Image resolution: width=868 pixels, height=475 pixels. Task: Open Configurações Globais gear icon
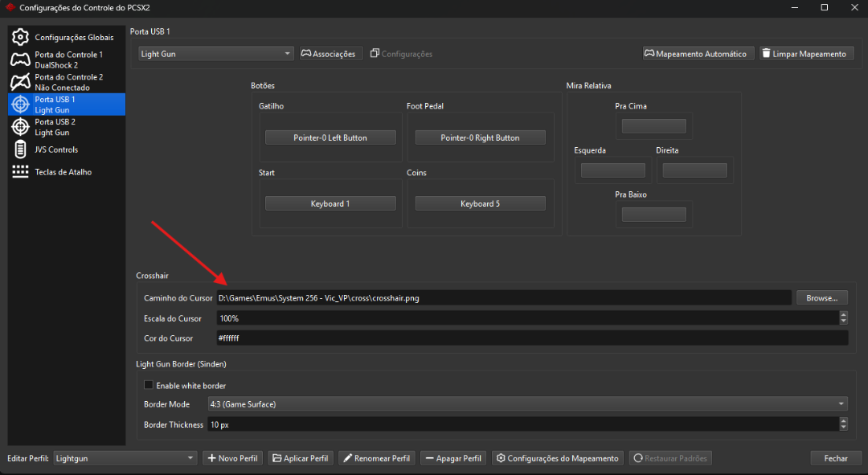tap(20, 37)
